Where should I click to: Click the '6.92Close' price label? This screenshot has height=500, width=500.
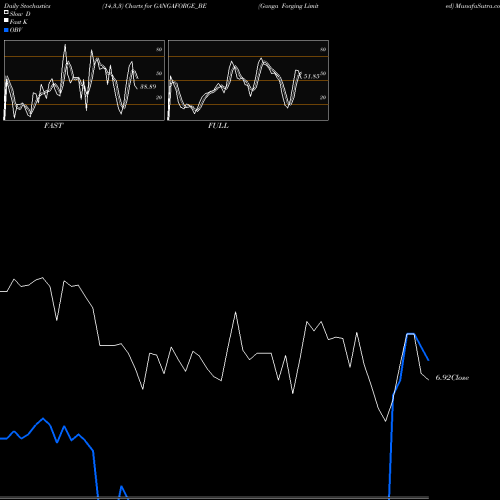click(x=452, y=378)
